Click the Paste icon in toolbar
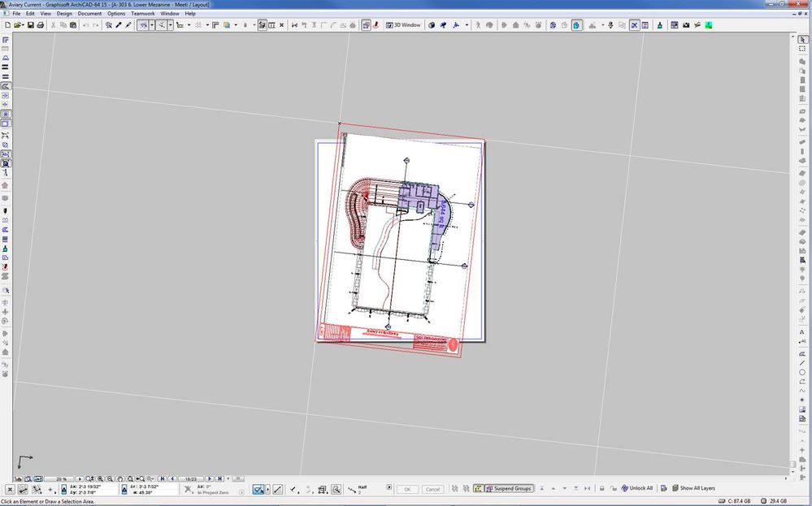Viewport: 812px width, 506px height. [x=75, y=25]
